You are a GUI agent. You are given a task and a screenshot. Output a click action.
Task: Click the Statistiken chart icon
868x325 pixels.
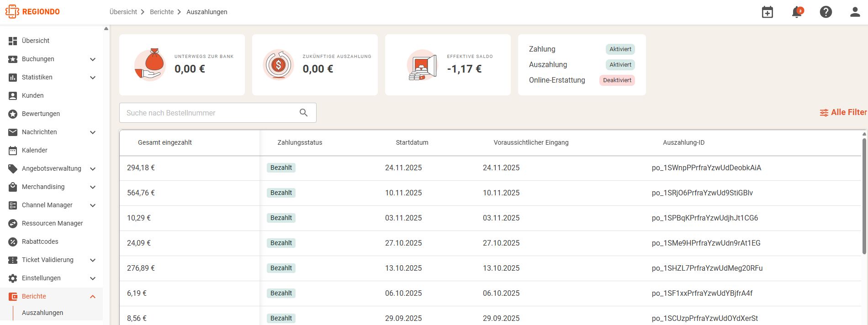13,77
